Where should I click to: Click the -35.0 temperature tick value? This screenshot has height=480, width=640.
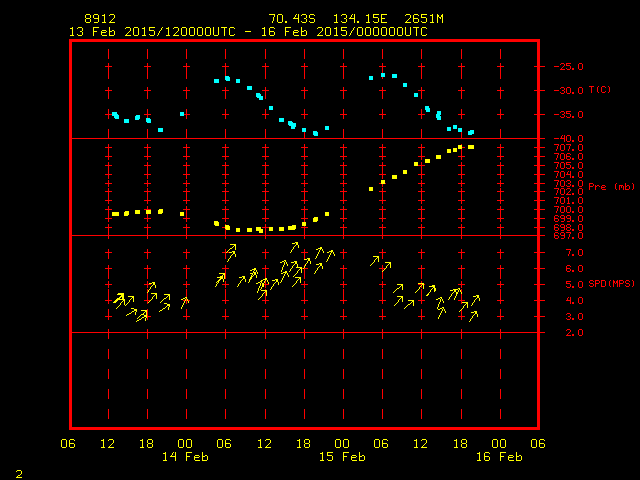(x=568, y=115)
